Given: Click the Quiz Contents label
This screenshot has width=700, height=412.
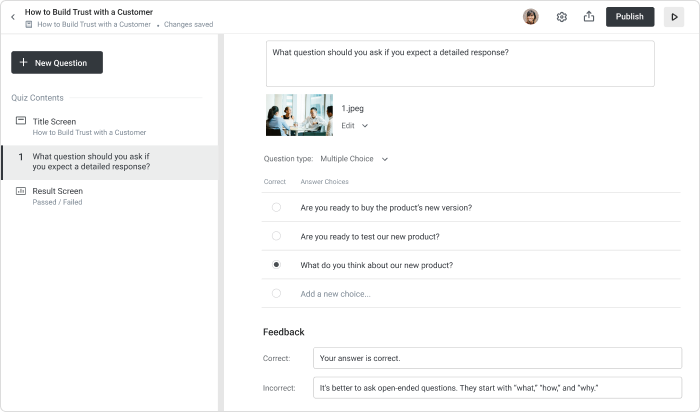Looking at the screenshot, I should [x=38, y=98].
